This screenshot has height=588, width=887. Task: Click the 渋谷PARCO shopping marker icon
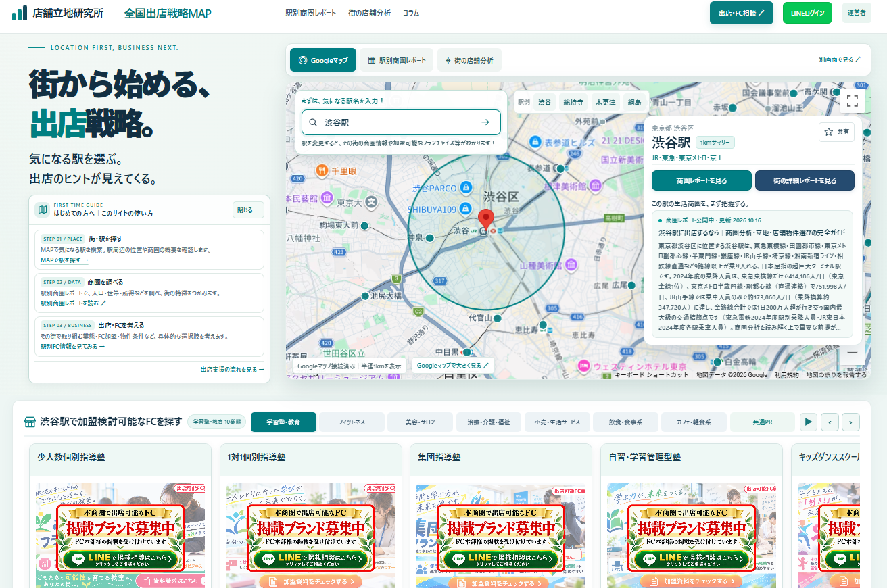465,187
